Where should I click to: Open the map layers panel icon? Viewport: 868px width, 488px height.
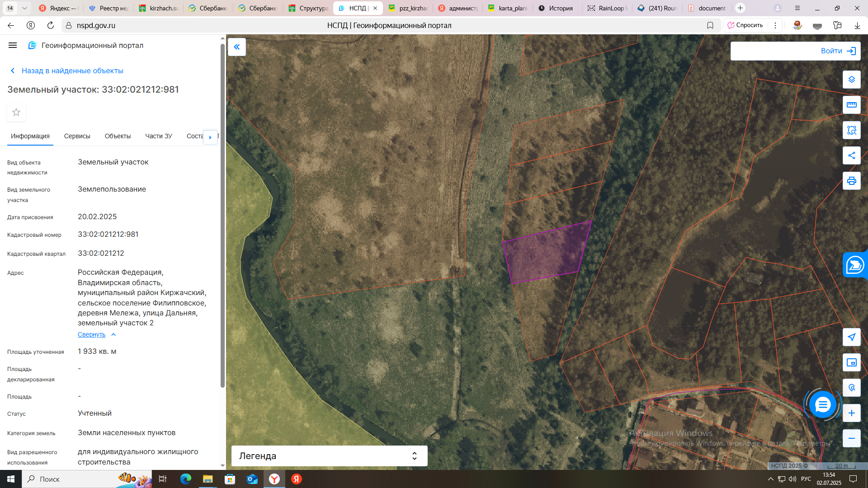(851, 80)
